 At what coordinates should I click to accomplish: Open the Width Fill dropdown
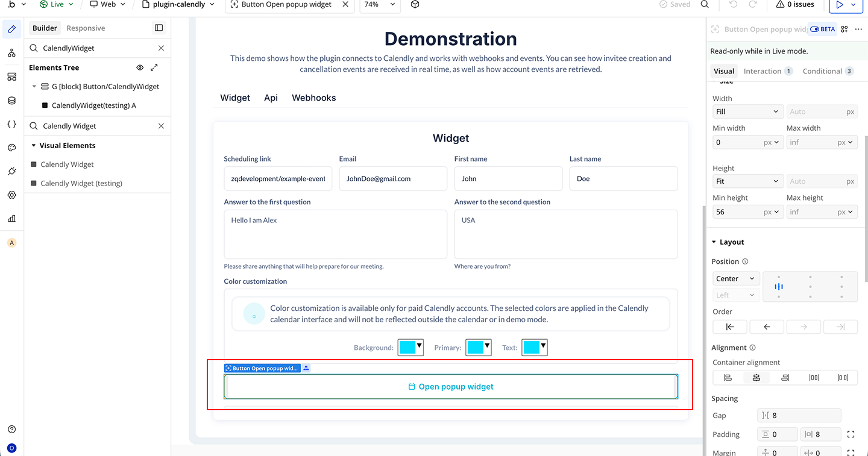click(747, 111)
